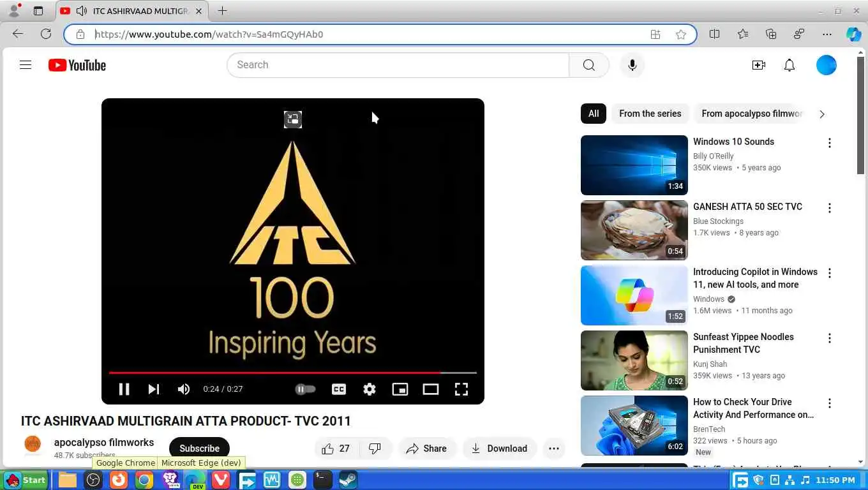Open Edge Collections icon
This screenshot has height=490, width=868.
tap(771, 34)
